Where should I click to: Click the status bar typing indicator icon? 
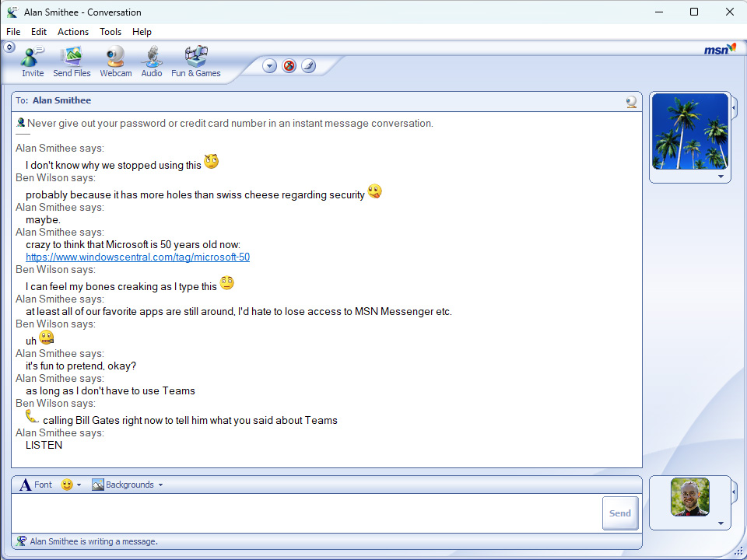click(21, 541)
